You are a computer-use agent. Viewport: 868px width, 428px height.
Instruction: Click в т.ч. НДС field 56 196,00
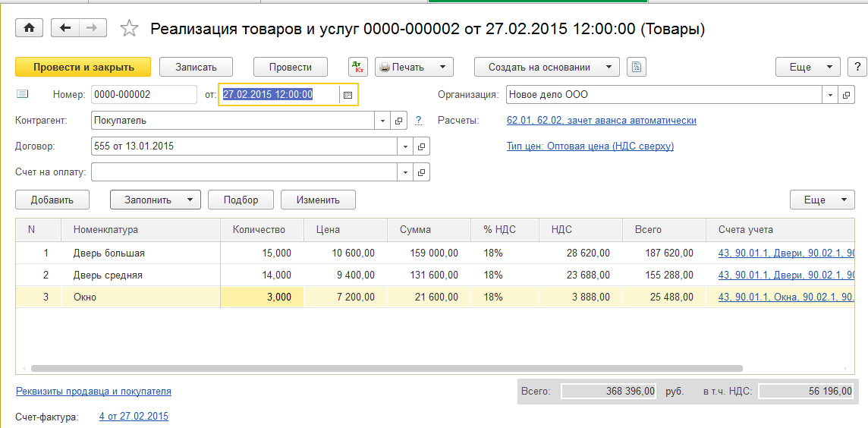click(807, 392)
